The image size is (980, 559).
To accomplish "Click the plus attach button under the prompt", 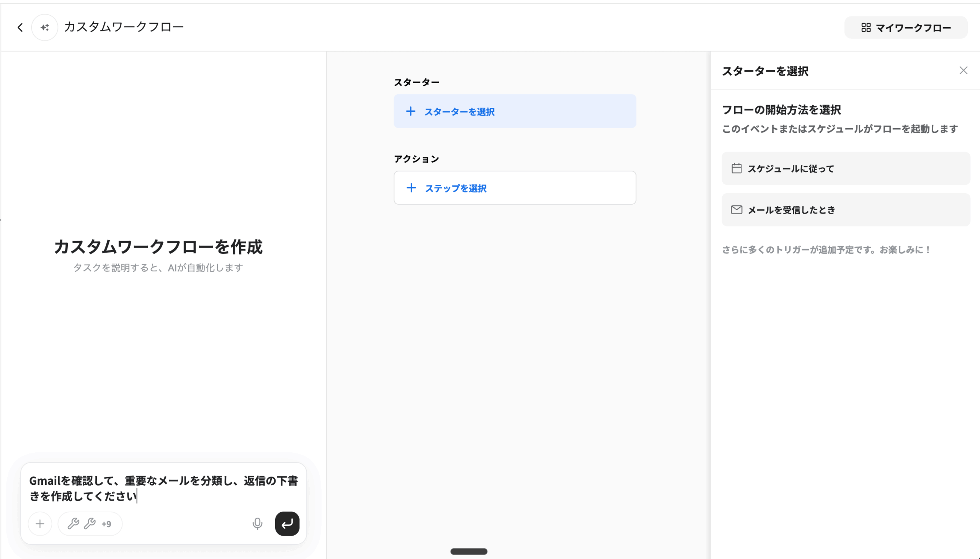I will (x=40, y=524).
